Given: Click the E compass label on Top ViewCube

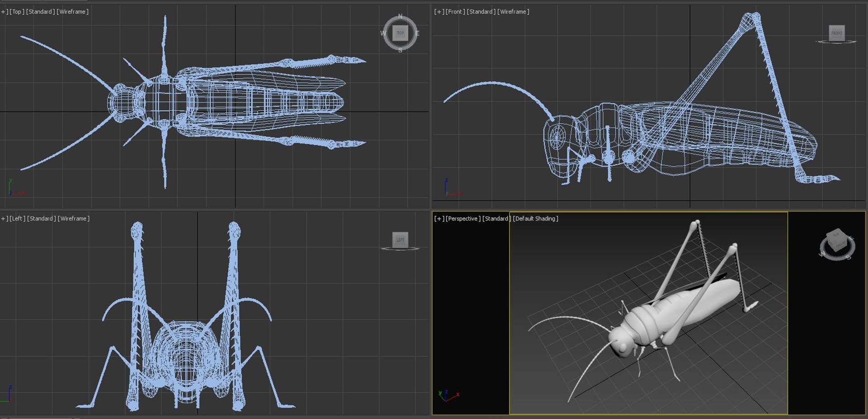Looking at the screenshot, I should click(417, 33).
